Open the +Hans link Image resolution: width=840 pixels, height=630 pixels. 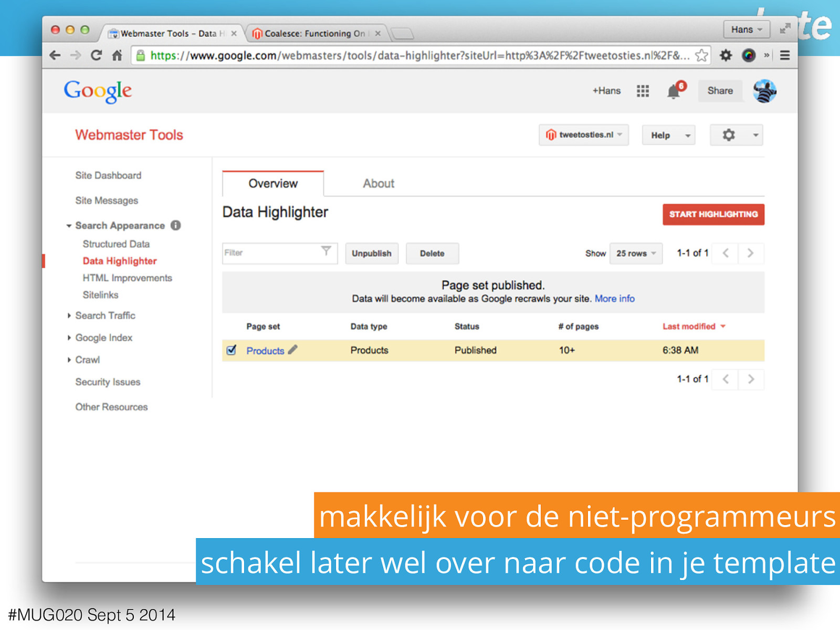click(x=606, y=91)
